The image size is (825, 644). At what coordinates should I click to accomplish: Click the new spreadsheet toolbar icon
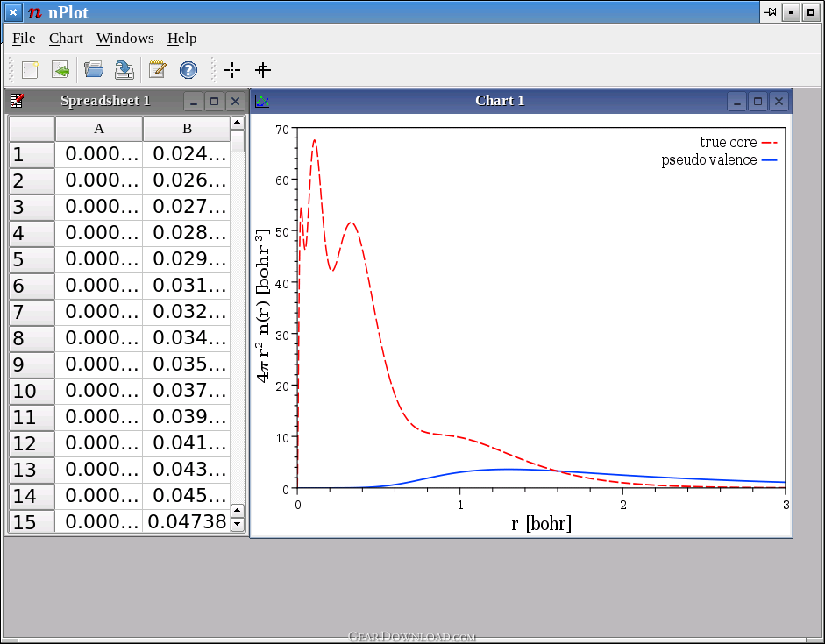click(x=30, y=70)
